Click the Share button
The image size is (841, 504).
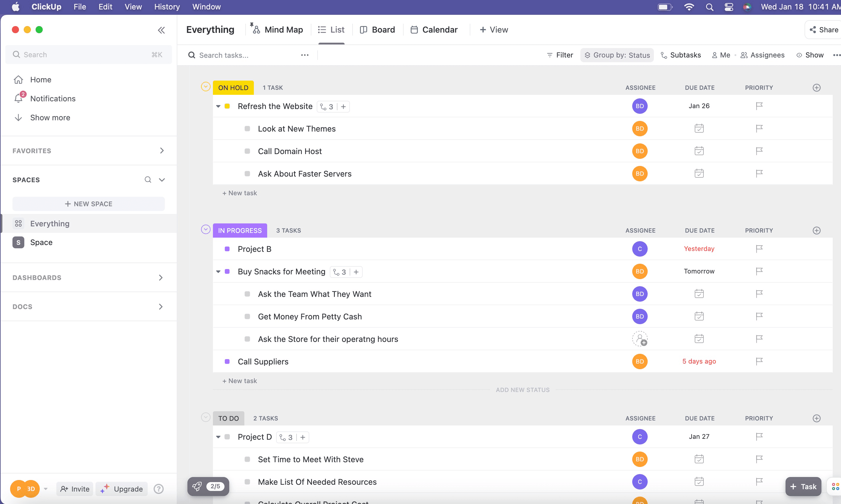click(824, 30)
